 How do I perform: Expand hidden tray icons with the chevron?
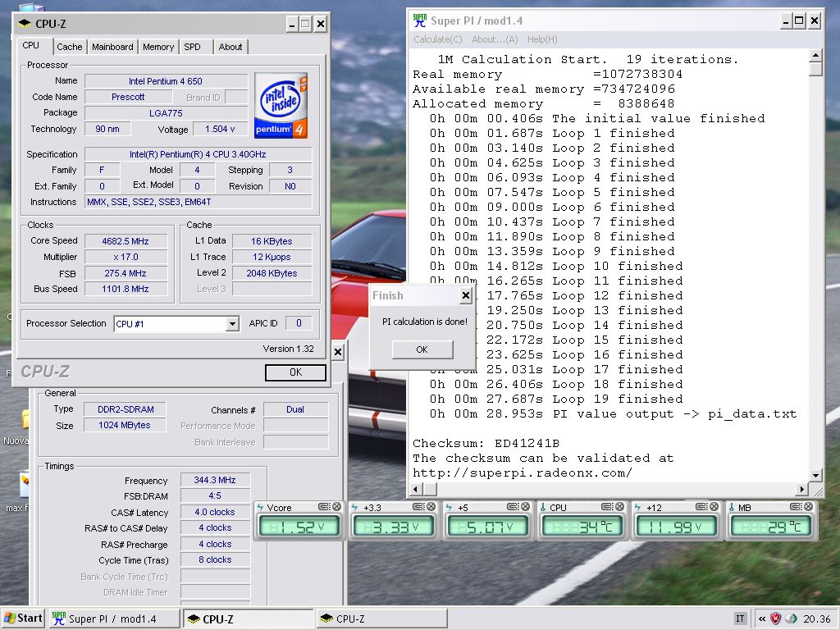pos(761,619)
